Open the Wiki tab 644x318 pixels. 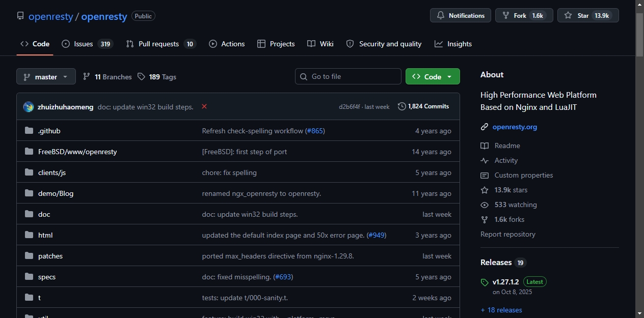coord(320,44)
